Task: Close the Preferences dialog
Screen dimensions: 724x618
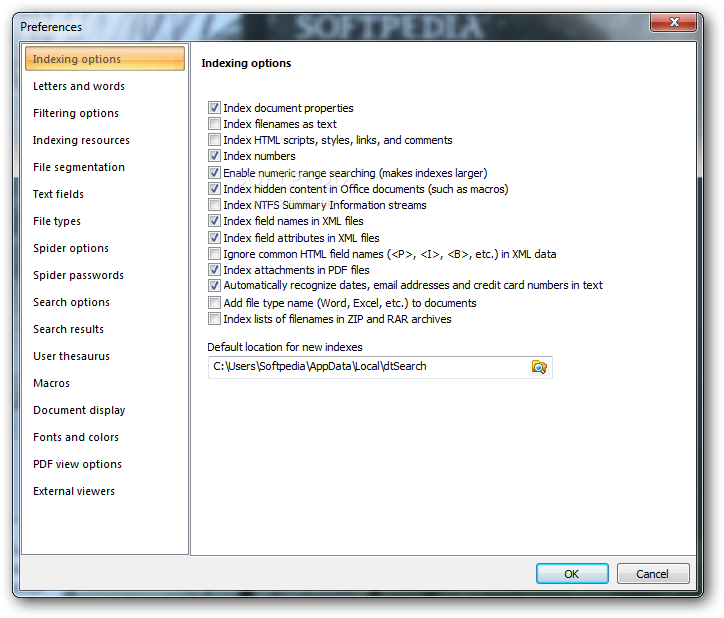Action: (x=674, y=22)
